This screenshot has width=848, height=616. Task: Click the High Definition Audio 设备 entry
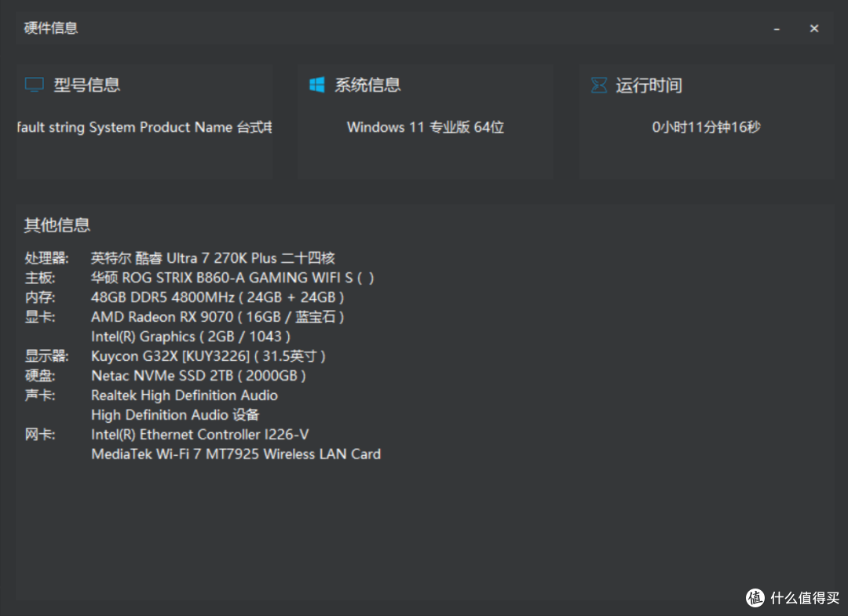pos(175,415)
